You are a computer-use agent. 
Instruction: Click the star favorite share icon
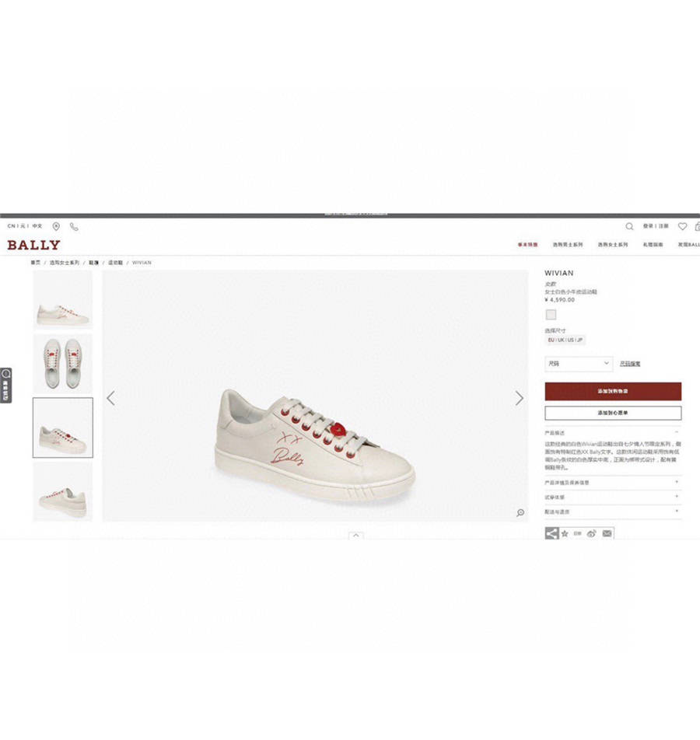(565, 534)
